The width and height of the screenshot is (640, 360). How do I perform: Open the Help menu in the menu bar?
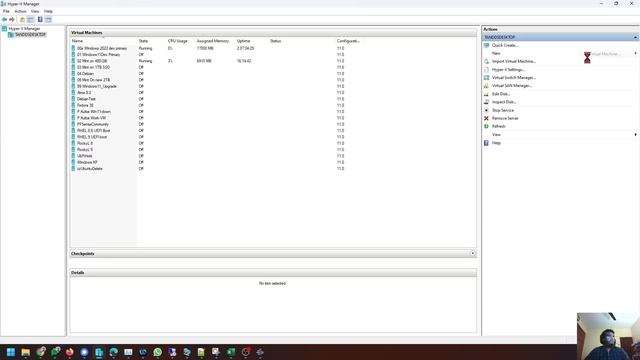click(48, 11)
